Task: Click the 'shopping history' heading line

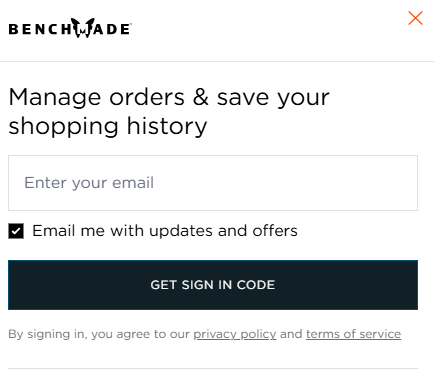Action: point(108,126)
